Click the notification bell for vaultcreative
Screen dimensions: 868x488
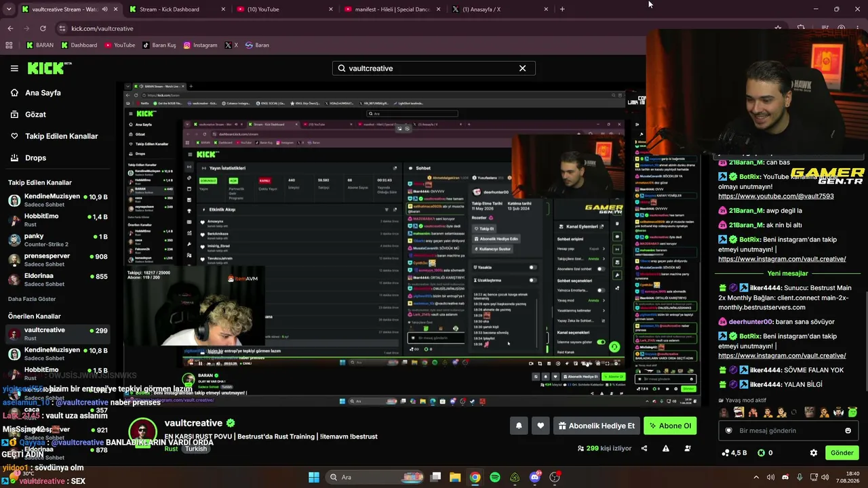519,426
